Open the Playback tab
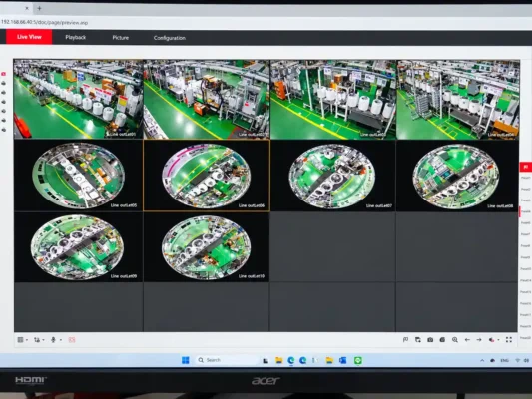 [75, 37]
